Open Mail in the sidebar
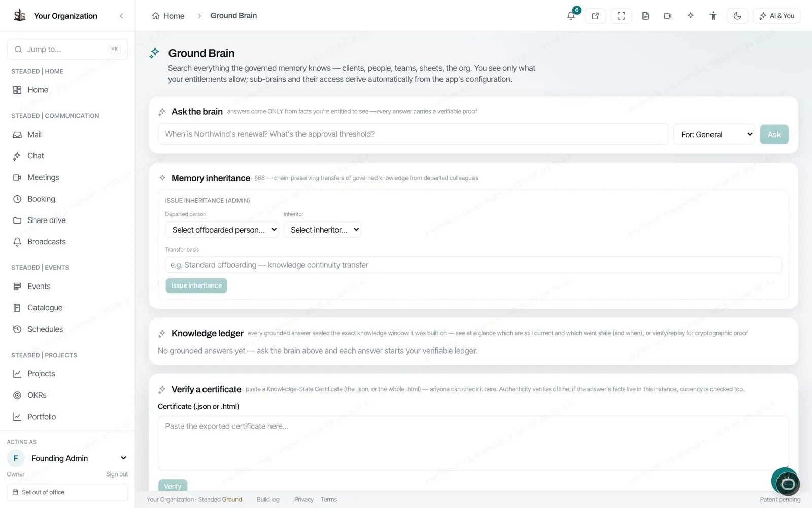Screen dimensions: 812x508 click(67, 135)
